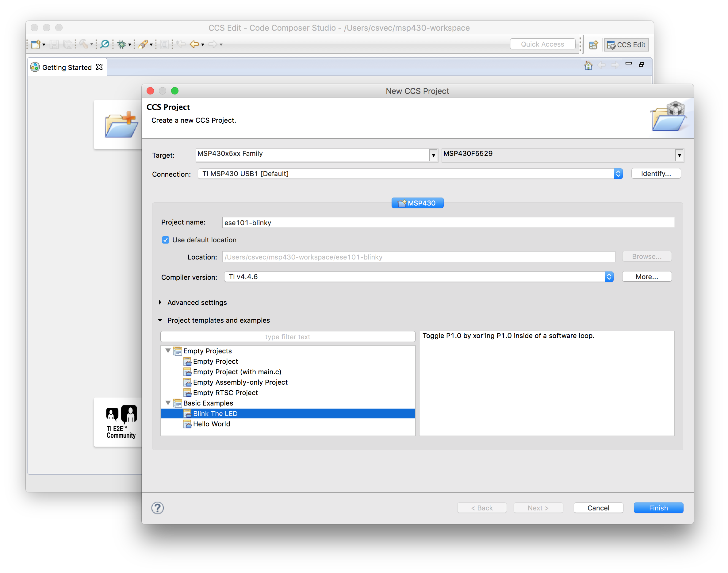The image size is (728, 573).
Task: Select Empty RTSC Project label
Action: [226, 393]
